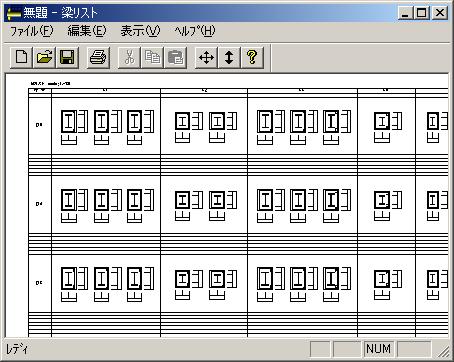Save using the floppy disk icon
The width and height of the screenshot is (454, 362).
(67, 58)
